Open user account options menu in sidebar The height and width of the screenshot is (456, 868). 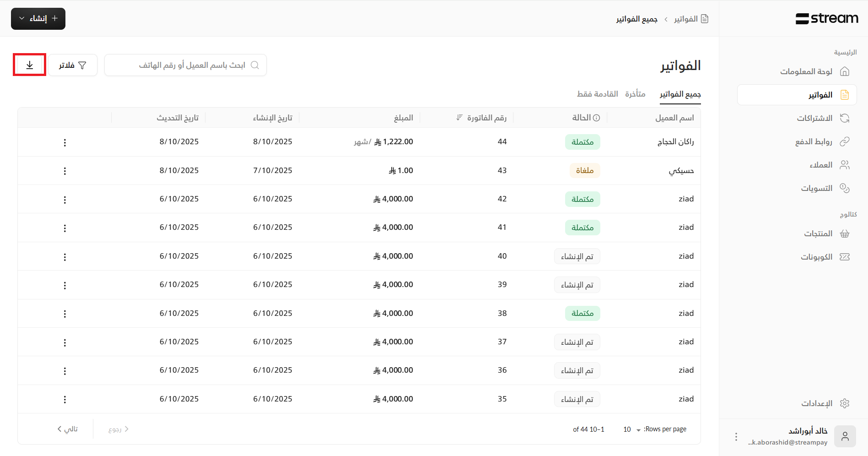[736, 437]
